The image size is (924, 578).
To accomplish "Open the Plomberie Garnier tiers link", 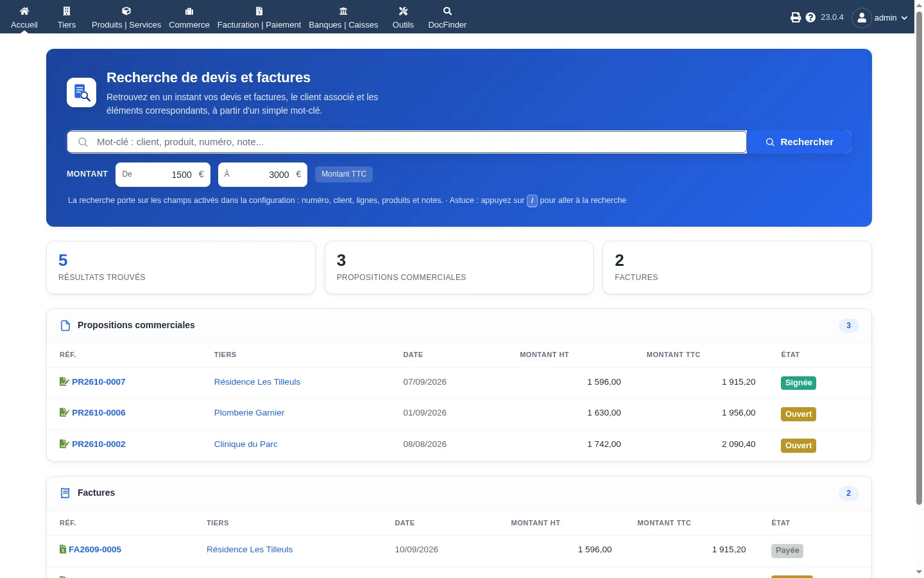I will [249, 412].
